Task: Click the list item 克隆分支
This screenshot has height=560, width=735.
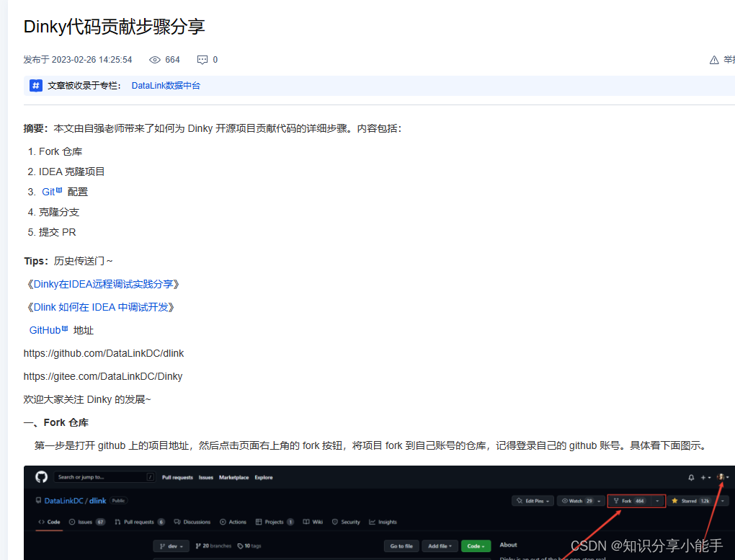Action: tap(59, 212)
